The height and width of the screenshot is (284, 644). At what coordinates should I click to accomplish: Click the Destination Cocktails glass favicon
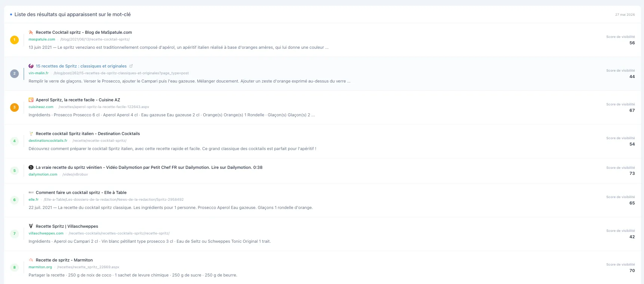click(31, 134)
